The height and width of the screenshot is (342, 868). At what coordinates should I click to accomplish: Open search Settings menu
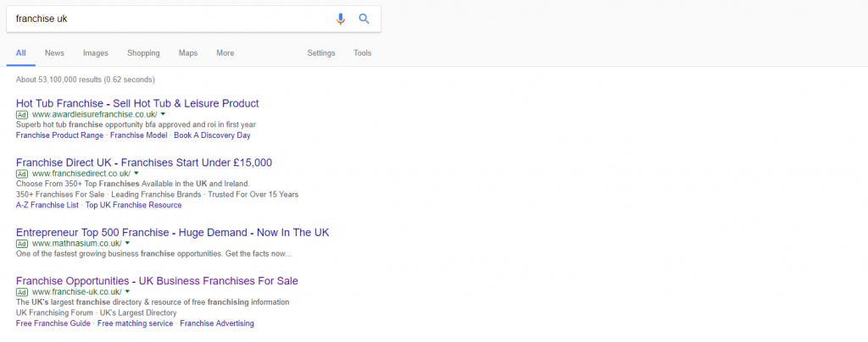coord(321,53)
